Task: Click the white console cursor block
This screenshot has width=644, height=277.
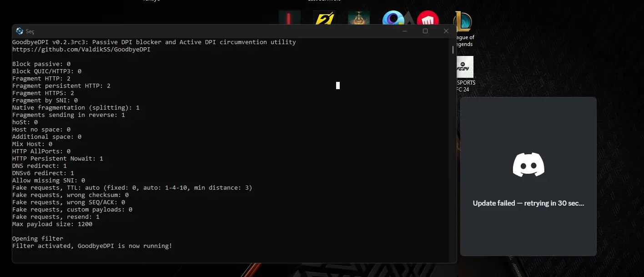Action: [x=338, y=86]
